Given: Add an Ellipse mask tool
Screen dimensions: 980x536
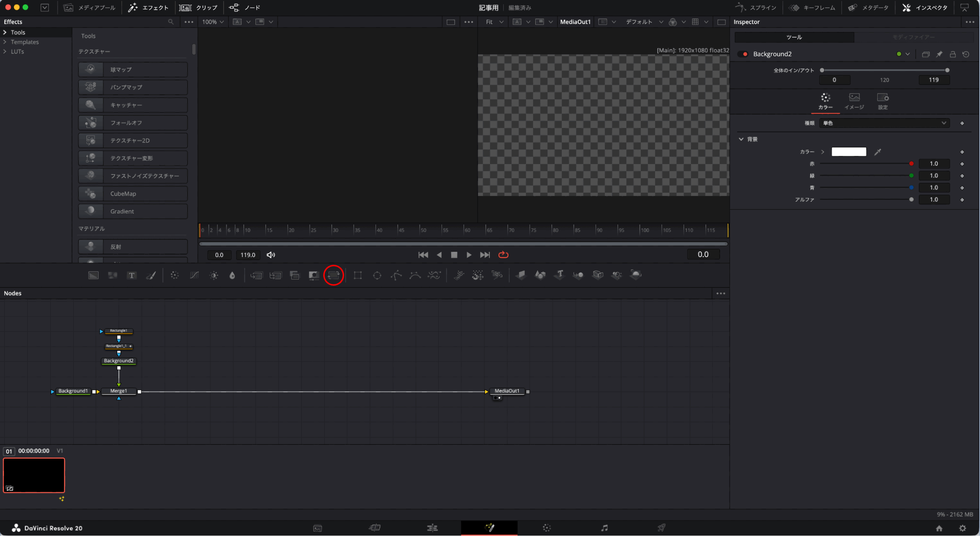Looking at the screenshot, I should [x=377, y=275].
